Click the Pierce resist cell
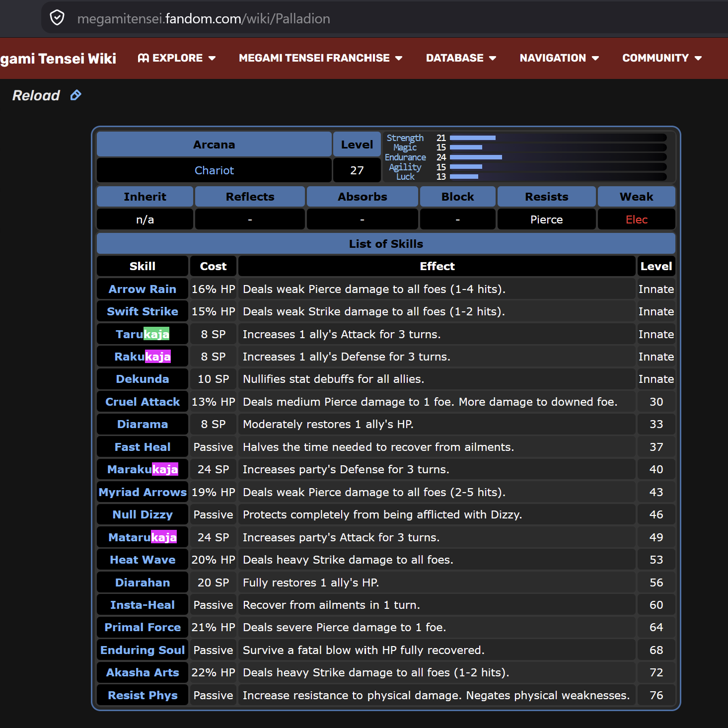The image size is (728, 728). click(x=546, y=219)
